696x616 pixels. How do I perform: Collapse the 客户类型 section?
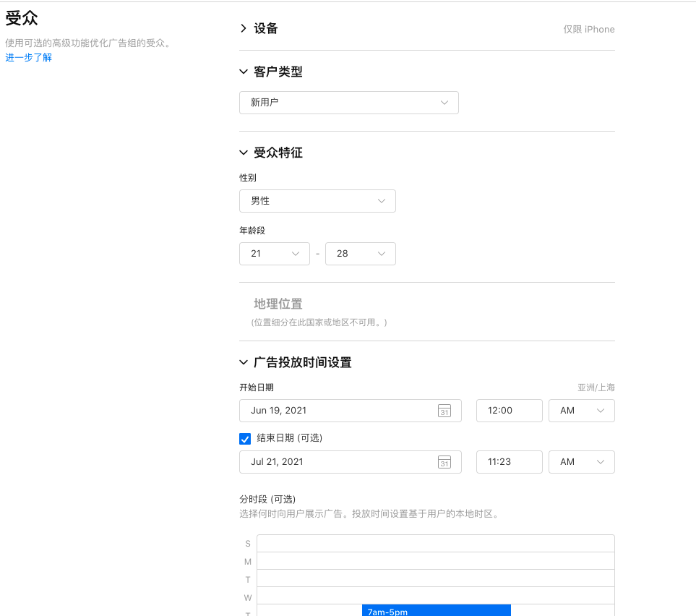click(244, 72)
